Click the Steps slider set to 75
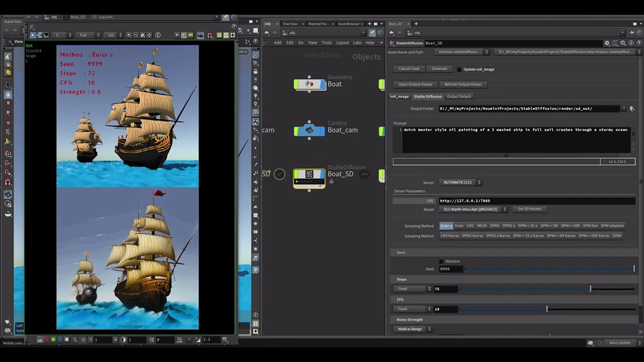Image resolution: width=644 pixels, height=362 pixels. [590, 289]
